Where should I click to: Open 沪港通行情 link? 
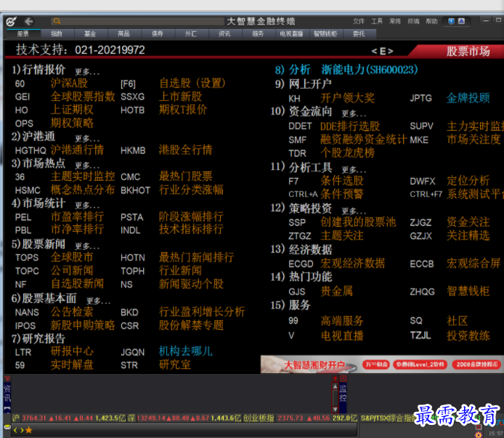click(77, 150)
